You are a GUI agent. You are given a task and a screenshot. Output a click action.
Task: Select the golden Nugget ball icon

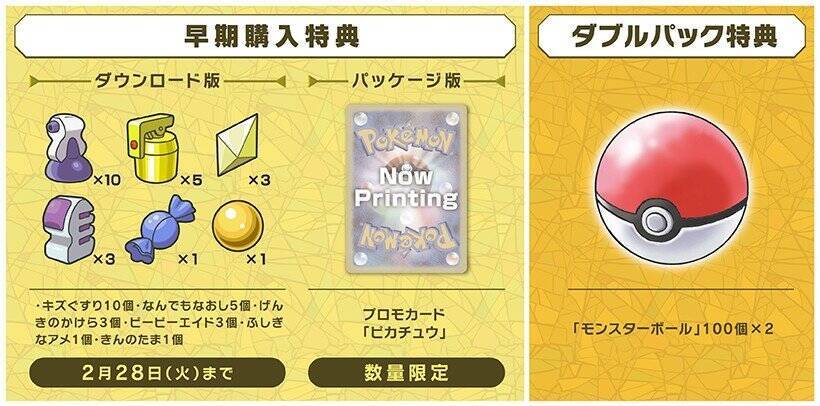coord(237,227)
